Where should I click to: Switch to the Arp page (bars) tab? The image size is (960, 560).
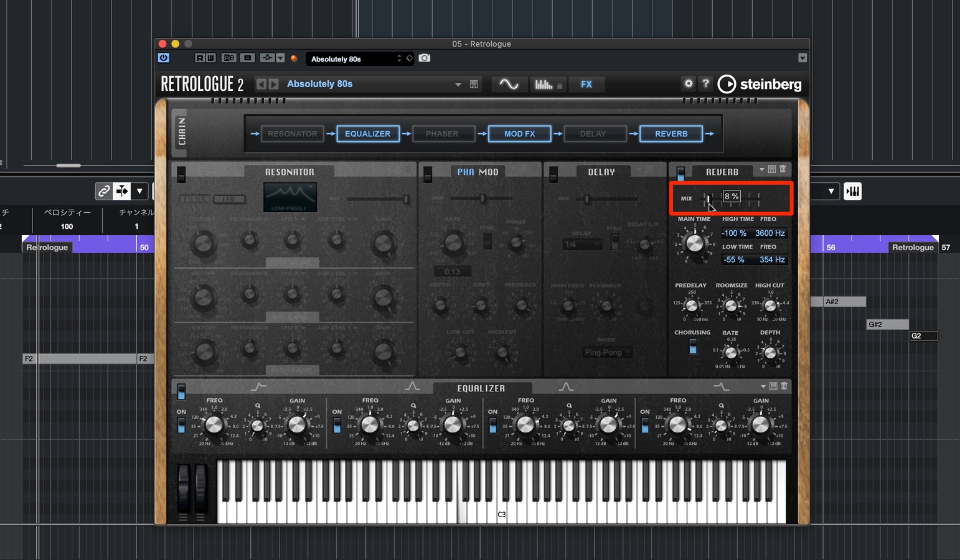pos(548,84)
